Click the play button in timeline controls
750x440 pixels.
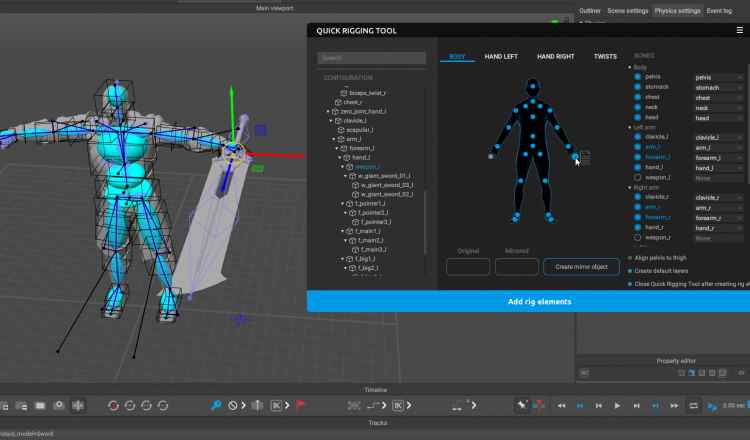(617, 406)
